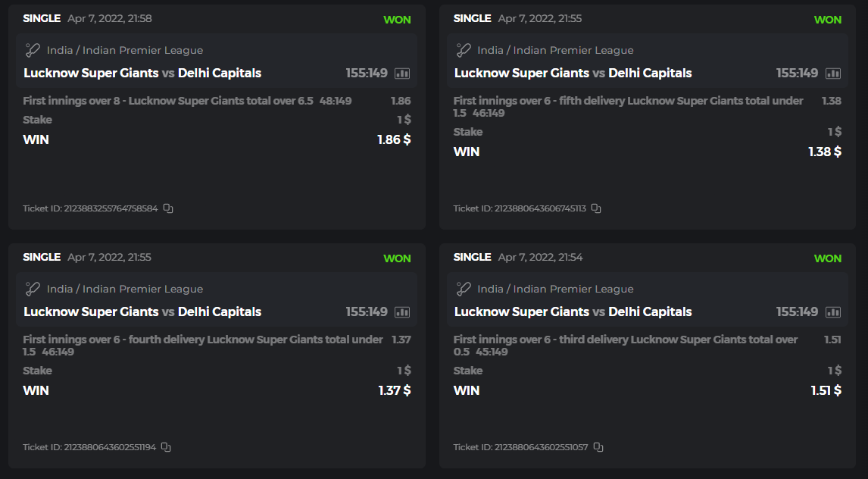Click the 1.38 $ win amount
Viewport: 868px width, 479px height.
click(x=824, y=152)
